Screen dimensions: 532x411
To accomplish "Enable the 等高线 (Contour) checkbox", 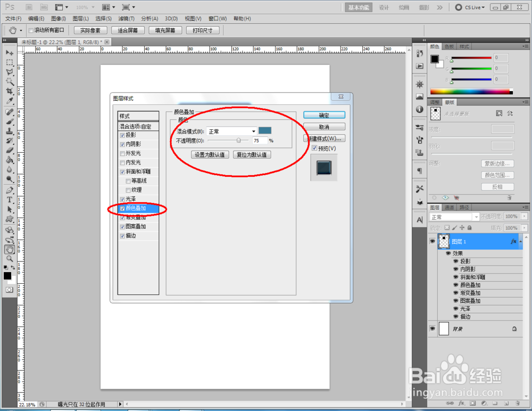I will (x=128, y=181).
